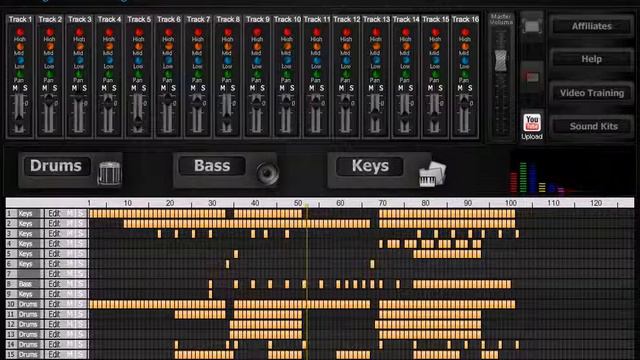Screen dimensions: 640x360
Task: Mute Track 1 in the mixer
Action: [x=15, y=88]
